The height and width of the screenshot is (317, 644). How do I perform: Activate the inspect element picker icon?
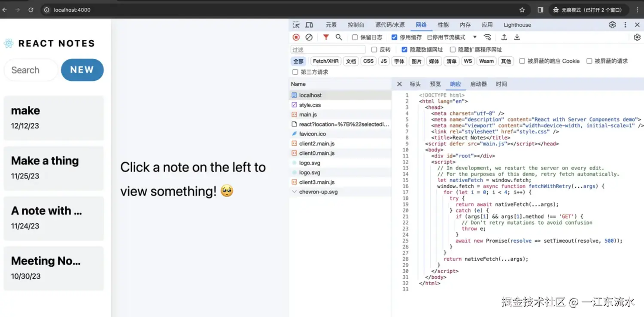point(296,25)
